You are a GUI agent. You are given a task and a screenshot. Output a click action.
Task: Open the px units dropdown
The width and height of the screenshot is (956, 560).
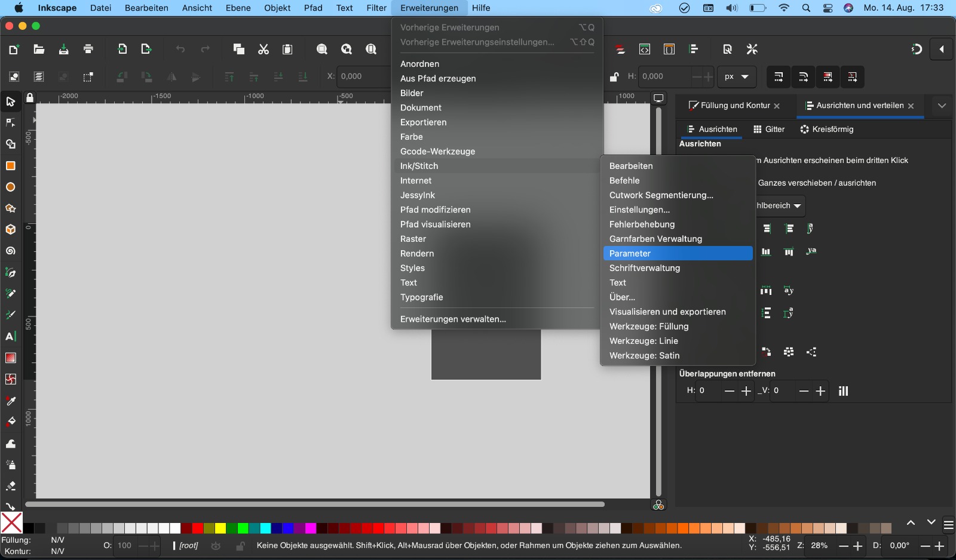(736, 77)
